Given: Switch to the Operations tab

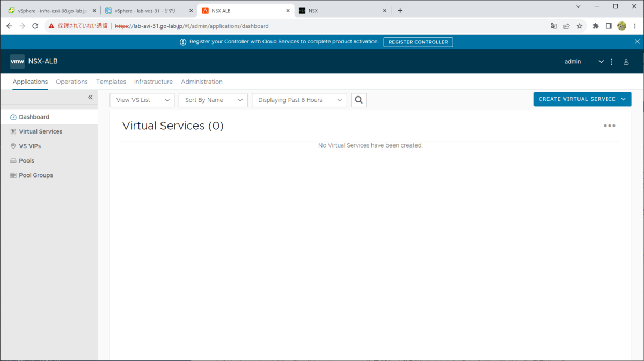Looking at the screenshot, I should pos(72,82).
